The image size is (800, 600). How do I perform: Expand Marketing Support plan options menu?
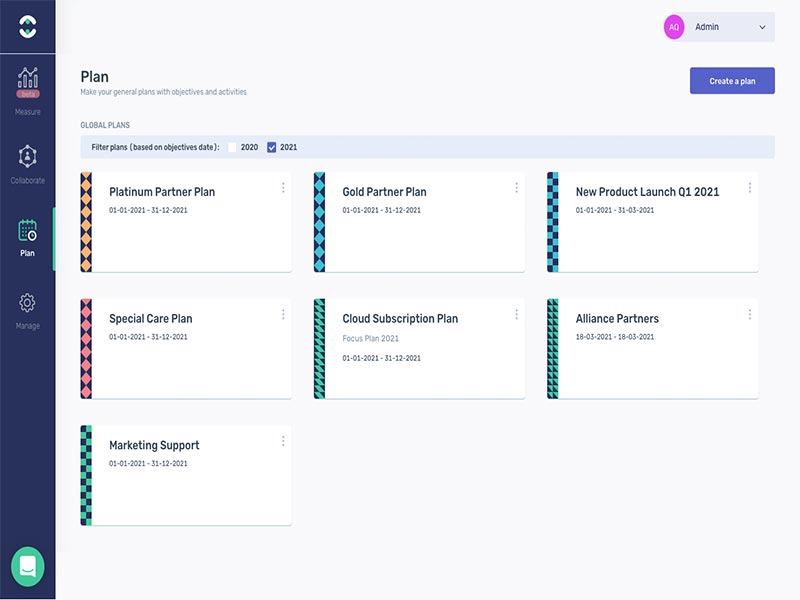point(283,441)
